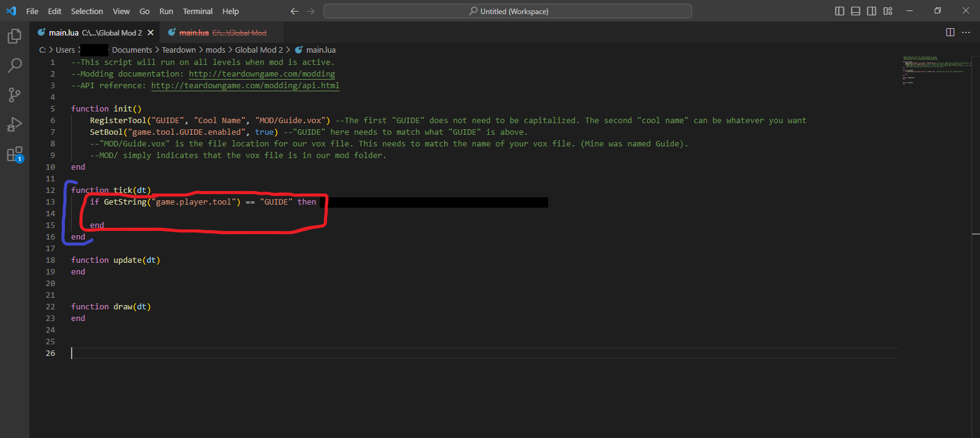This screenshot has height=438, width=980.
Task: Select the mods breadcrumb segment
Action: [x=216, y=50]
